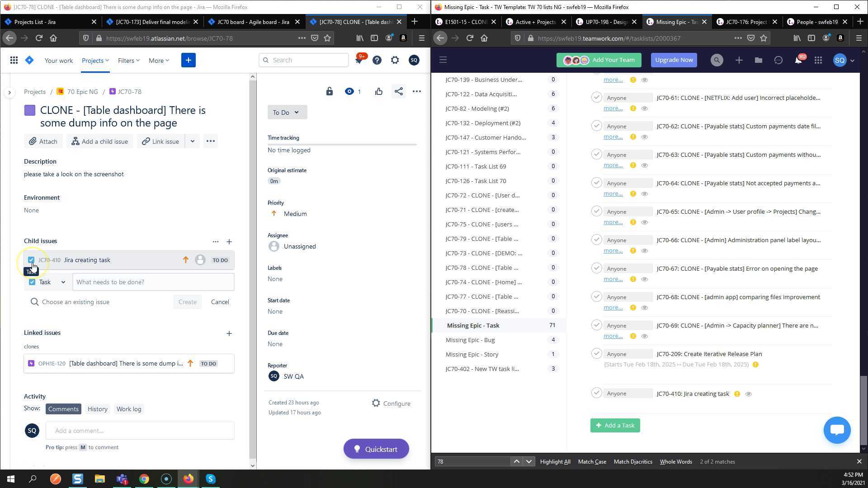Screen dimensions: 868x488
Task: Toggle the watch eye icon on issue
Action: click(349, 92)
